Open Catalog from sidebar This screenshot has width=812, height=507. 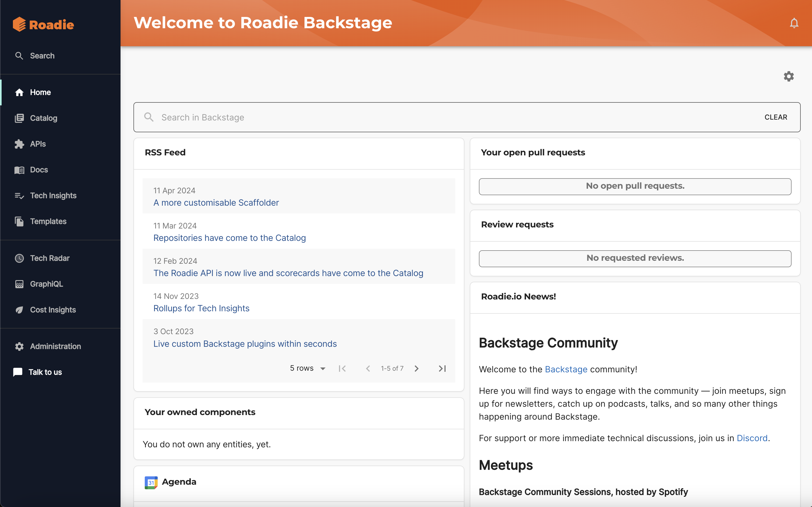[44, 118]
